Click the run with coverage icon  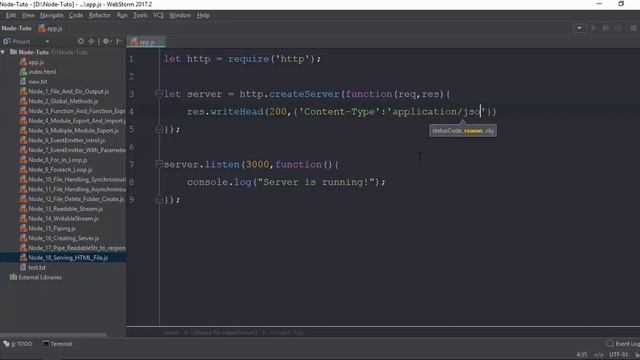[618, 28]
